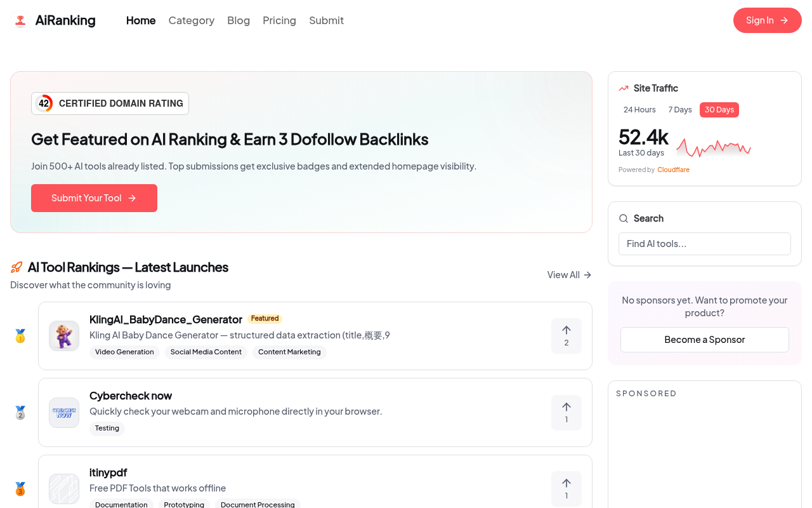Click the Sign In button
Screen dimensions: 812x508
(768, 20)
